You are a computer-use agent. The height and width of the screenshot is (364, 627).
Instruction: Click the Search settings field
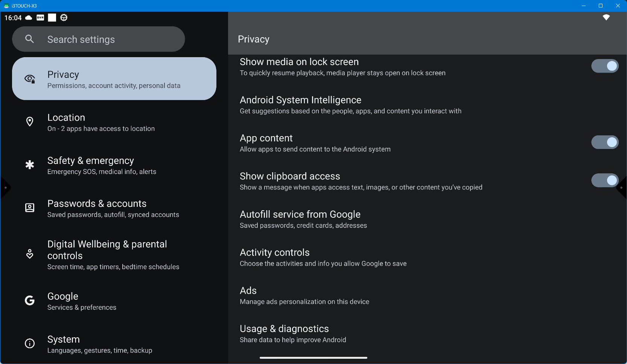click(99, 39)
